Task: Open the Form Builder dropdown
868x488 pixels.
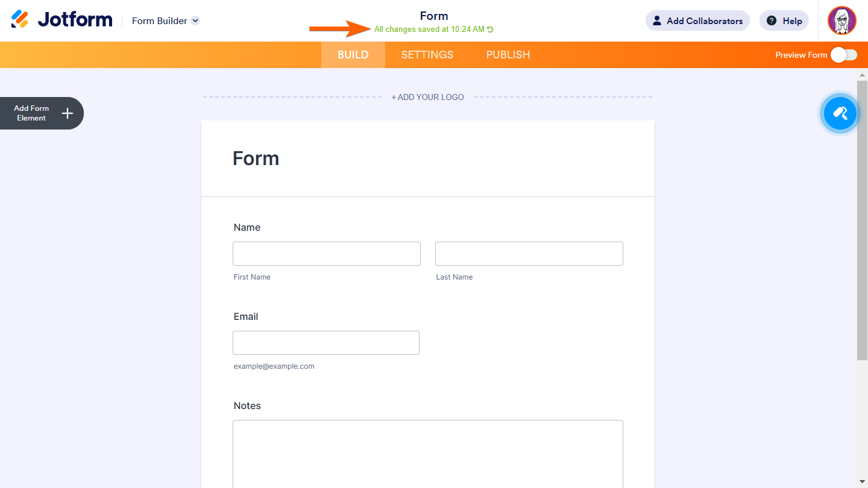Action: (x=195, y=20)
